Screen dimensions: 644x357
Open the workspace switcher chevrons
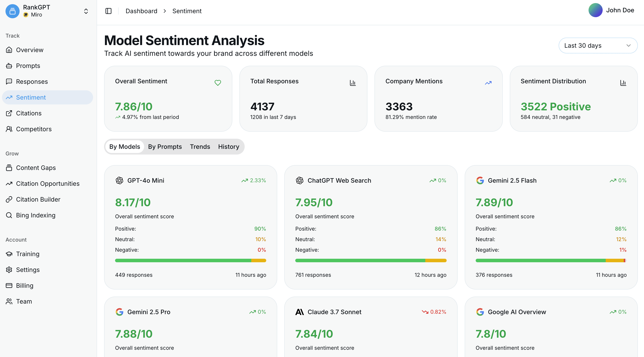point(86,11)
